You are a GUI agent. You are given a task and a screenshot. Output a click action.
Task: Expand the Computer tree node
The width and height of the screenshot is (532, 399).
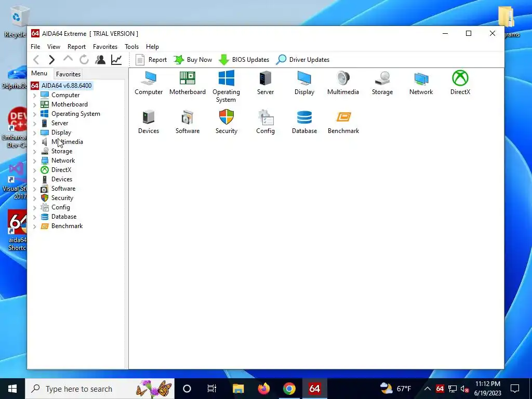coord(35,96)
